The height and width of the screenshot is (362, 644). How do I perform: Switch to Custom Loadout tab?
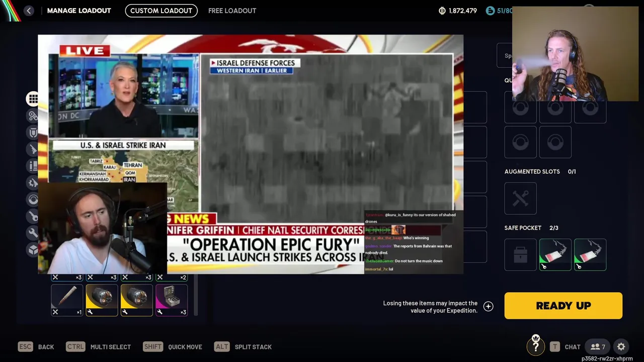(161, 11)
